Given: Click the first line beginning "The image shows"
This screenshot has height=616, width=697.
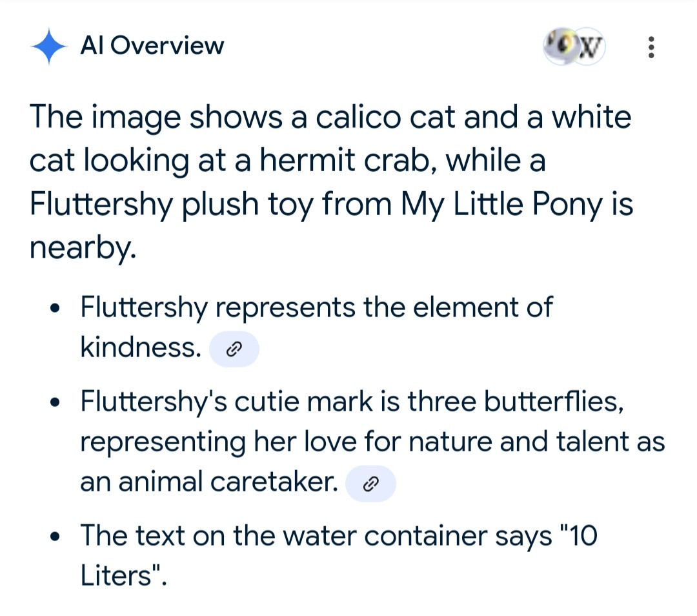Looking at the screenshot, I should click(330, 118).
